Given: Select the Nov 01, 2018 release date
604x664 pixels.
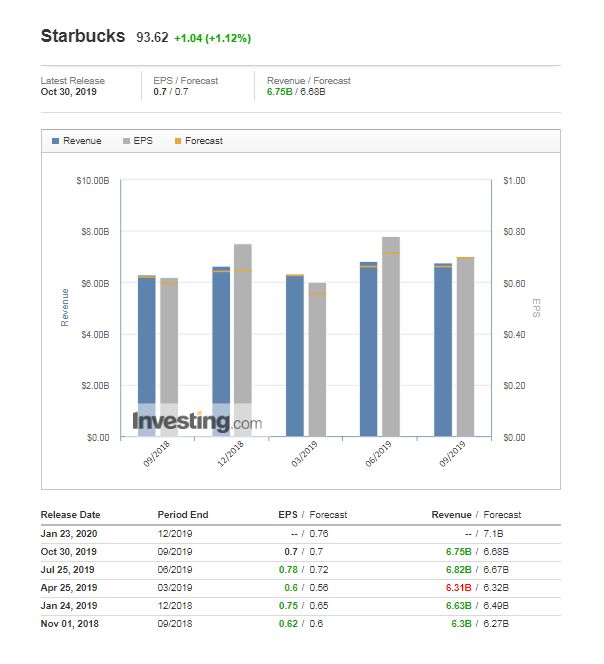Looking at the screenshot, I should point(69,624).
